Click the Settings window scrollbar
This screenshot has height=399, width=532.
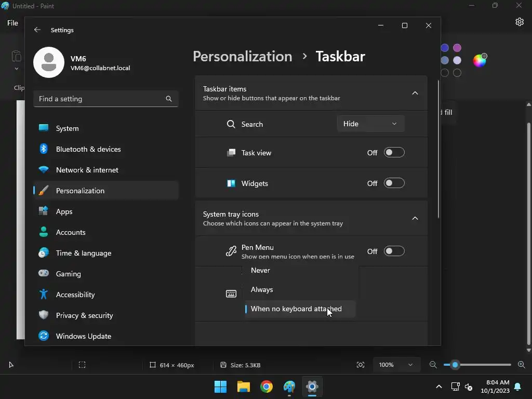click(438, 149)
